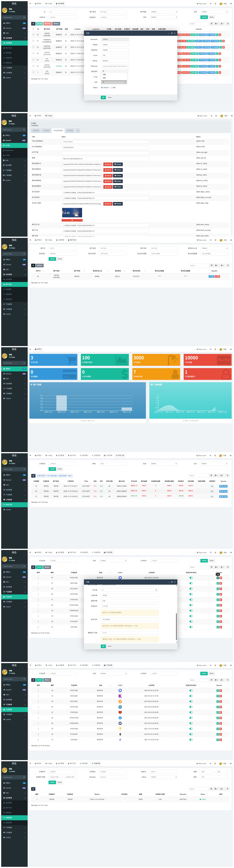
Task: Open the 用户等级 Choose dropdown
Action: click(163, 12)
